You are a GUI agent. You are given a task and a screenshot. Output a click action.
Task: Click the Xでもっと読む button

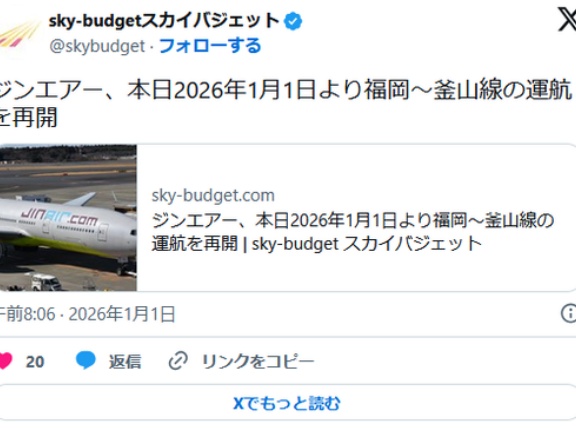pyautogui.click(x=287, y=403)
